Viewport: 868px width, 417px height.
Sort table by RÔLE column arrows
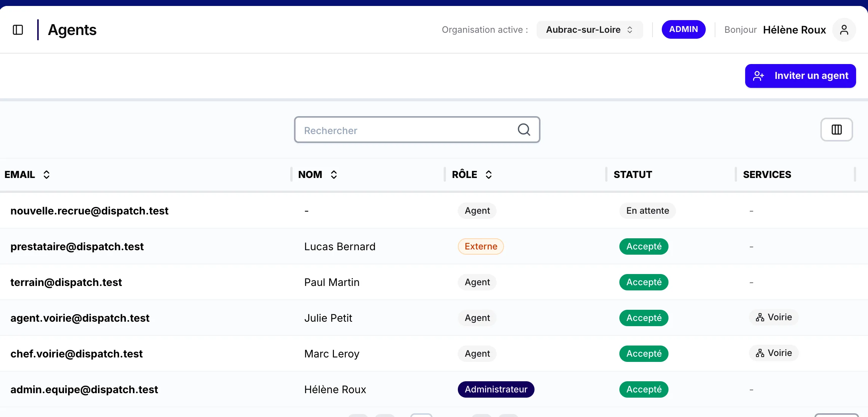[489, 175]
